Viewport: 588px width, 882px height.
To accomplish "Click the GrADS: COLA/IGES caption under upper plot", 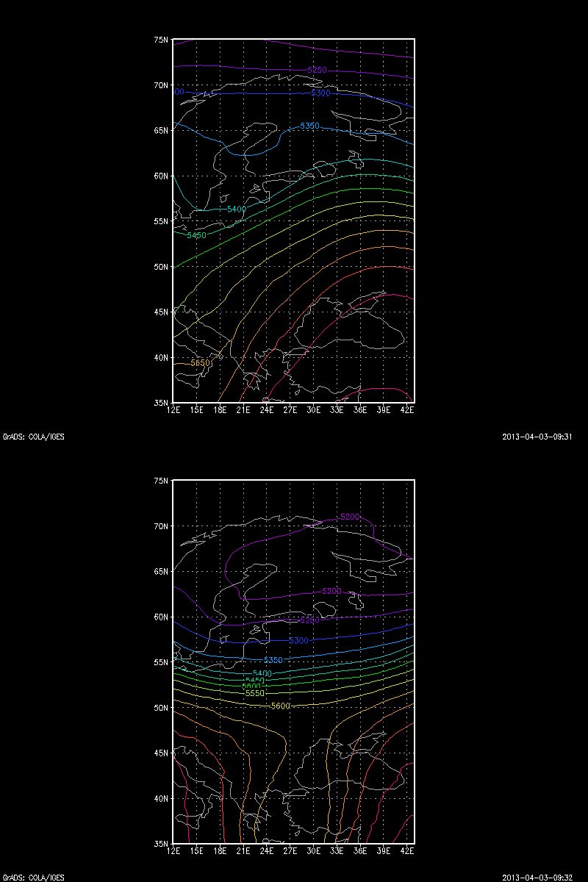I will (x=34, y=437).
